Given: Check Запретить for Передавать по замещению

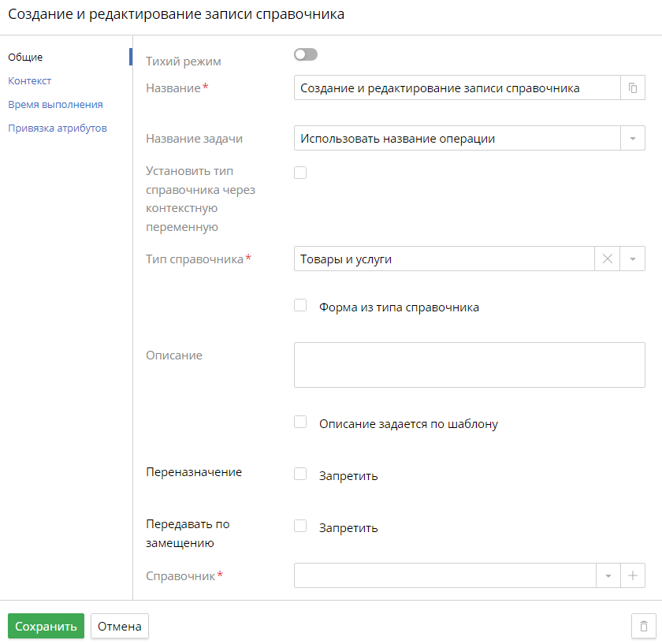Looking at the screenshot, I should pos(300,526).
